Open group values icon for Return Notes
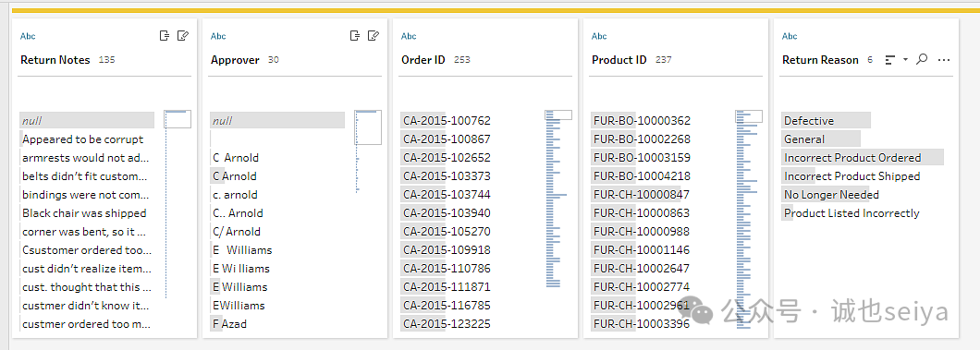Image resolution: width=980 pixels, height=350 pixels. pos(165,36)
